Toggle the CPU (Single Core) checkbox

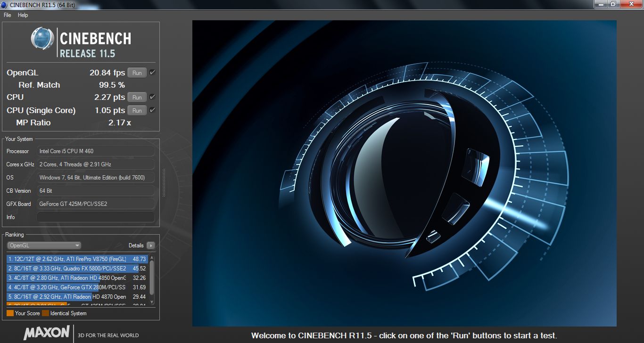point(152,110)
